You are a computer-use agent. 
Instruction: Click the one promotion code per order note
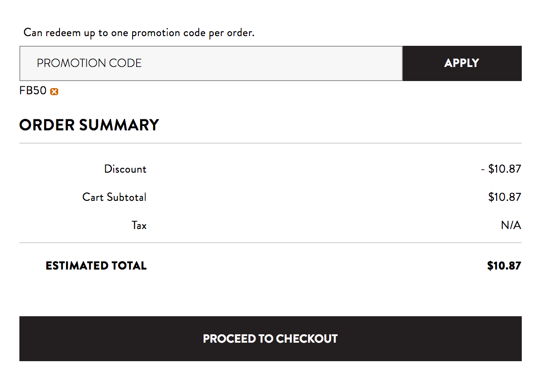[139, 33]
